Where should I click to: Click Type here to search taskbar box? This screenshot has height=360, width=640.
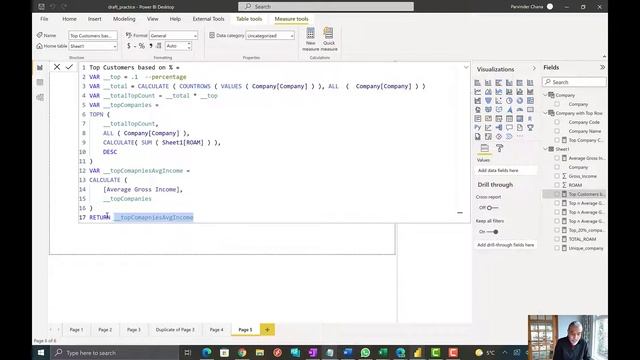(x=114, y=353)
